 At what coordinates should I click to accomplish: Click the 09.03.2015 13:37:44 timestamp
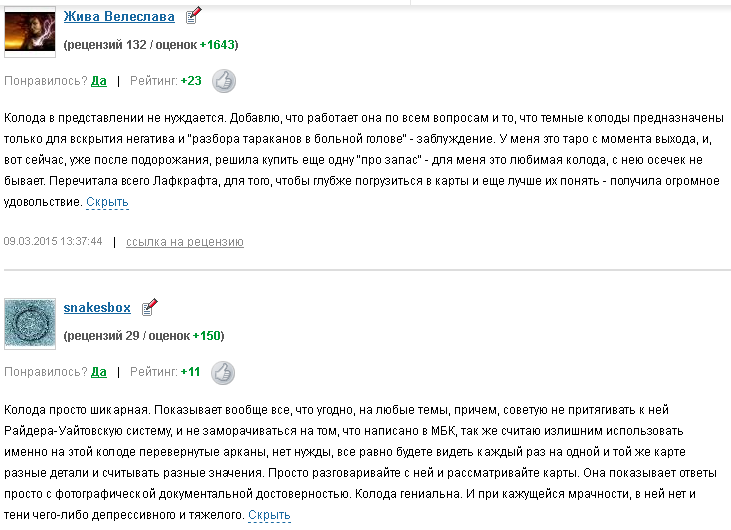click(54, 242)
